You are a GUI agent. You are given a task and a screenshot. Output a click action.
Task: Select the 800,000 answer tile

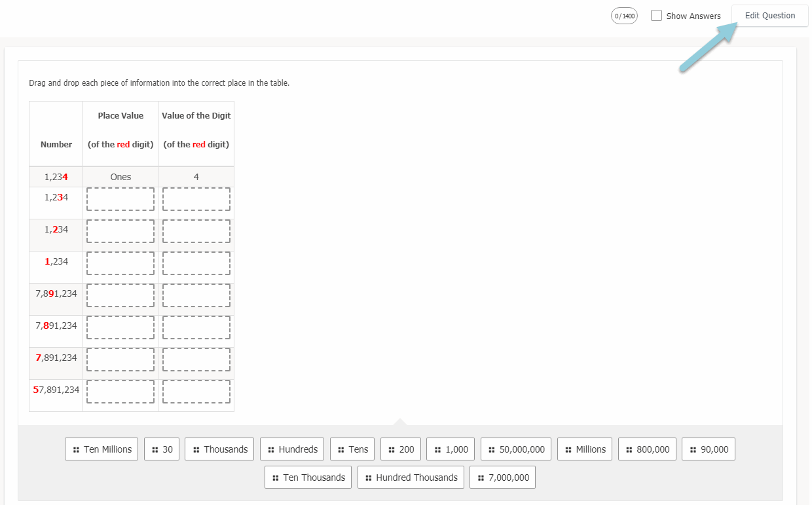pyautogui.click(x=647, y=449)
